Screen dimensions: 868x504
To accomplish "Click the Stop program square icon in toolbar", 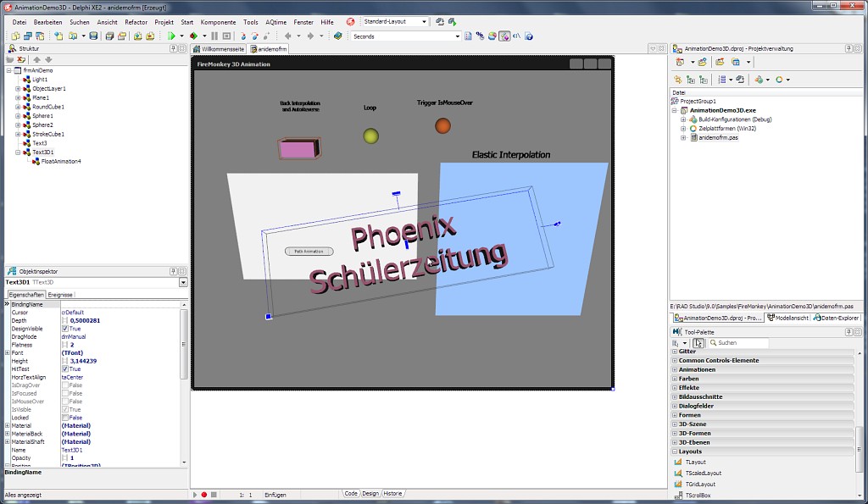I will (226, 36).
